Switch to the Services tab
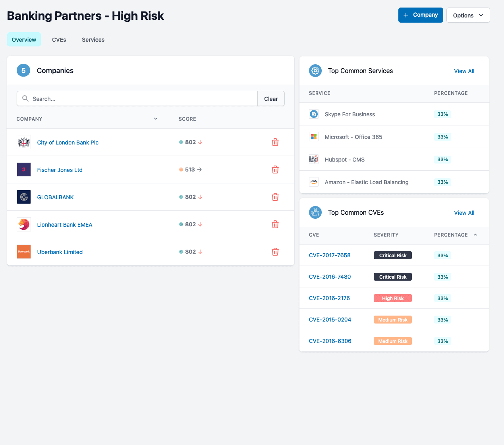 coord(93,40)
